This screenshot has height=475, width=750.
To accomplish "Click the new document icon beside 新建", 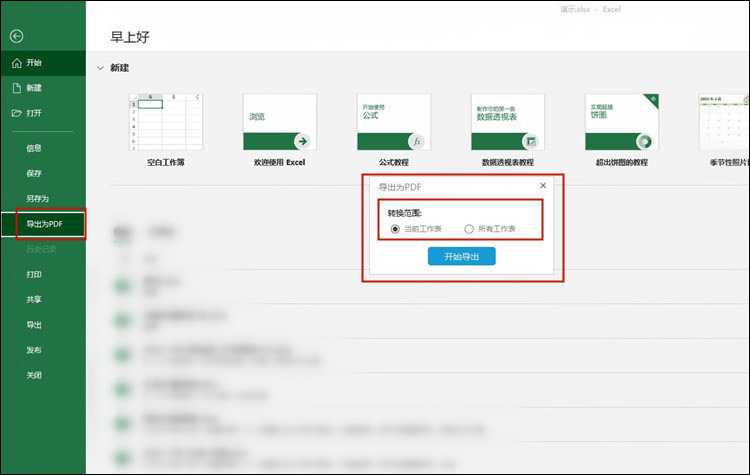I will pyautogui.click(x=17, y=88).
